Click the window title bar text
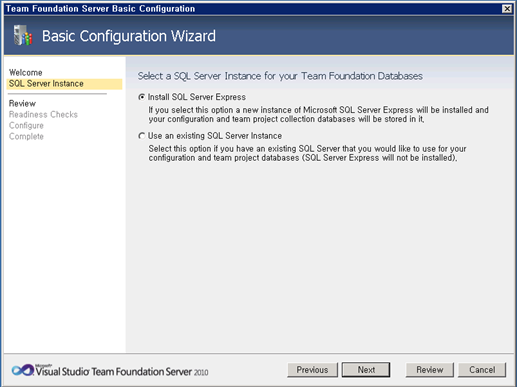517x387 pixels. 100,9
